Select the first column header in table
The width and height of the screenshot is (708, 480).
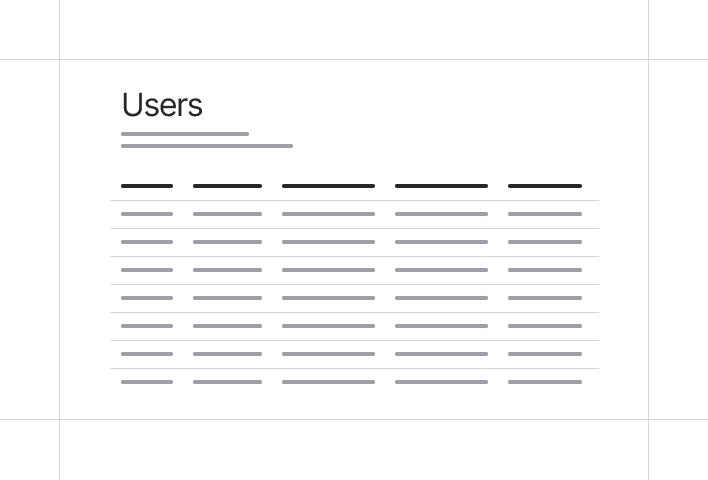click(147, 186)
